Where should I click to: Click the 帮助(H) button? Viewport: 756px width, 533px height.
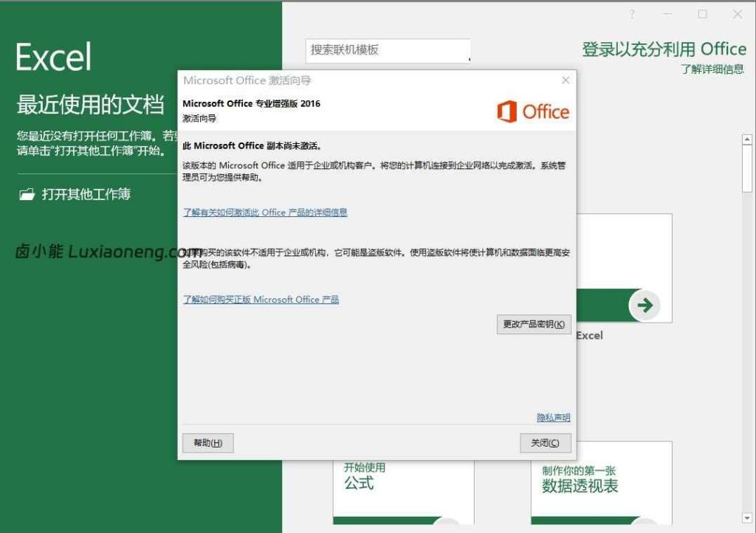click(x=207, y=443)
